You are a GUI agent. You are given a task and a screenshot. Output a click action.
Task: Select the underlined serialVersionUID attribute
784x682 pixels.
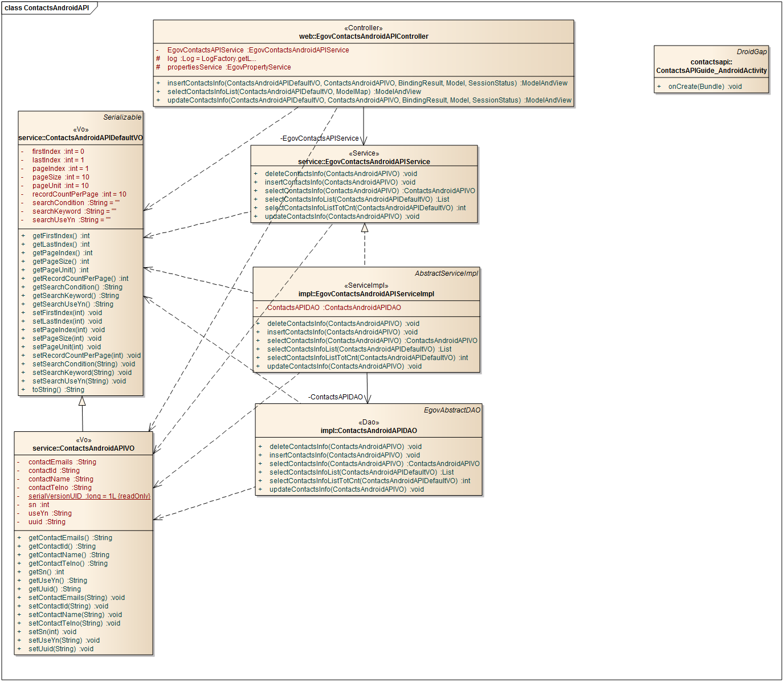pyautogui.click(x=89, y=496)
